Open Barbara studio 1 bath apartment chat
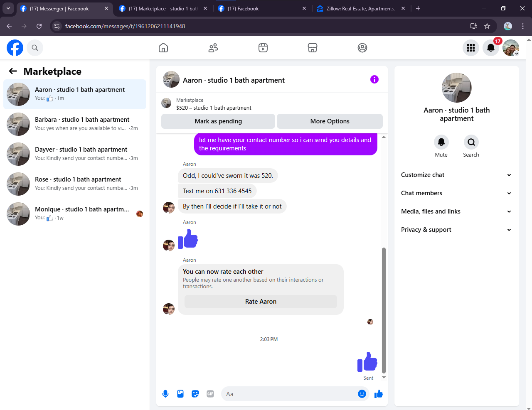 (x=75, y=124)
